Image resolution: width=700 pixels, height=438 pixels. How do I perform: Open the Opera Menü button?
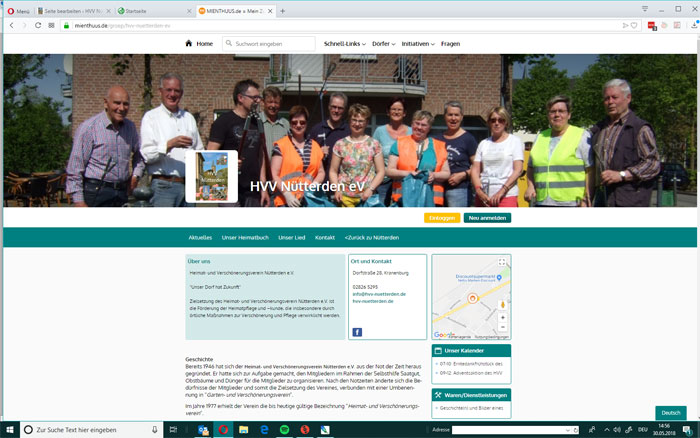click(18, 11)
